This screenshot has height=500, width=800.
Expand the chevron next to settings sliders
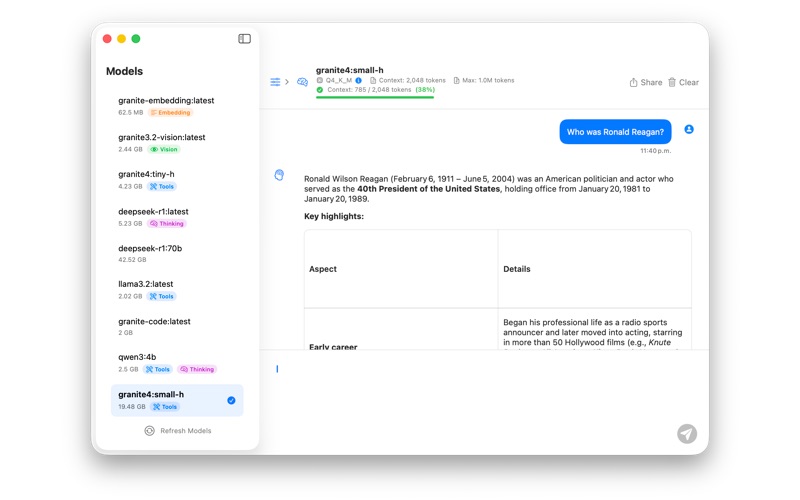coord(287,82)
